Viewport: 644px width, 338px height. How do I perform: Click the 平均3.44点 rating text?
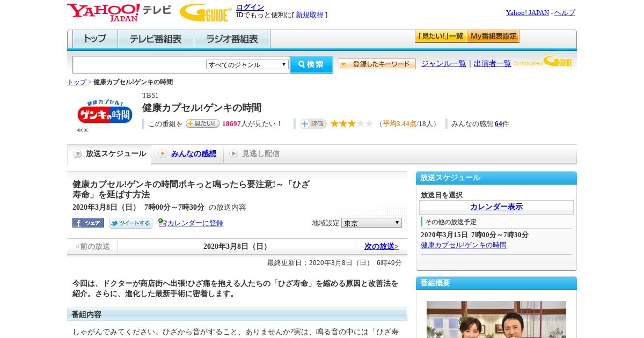tap(400, 124)
